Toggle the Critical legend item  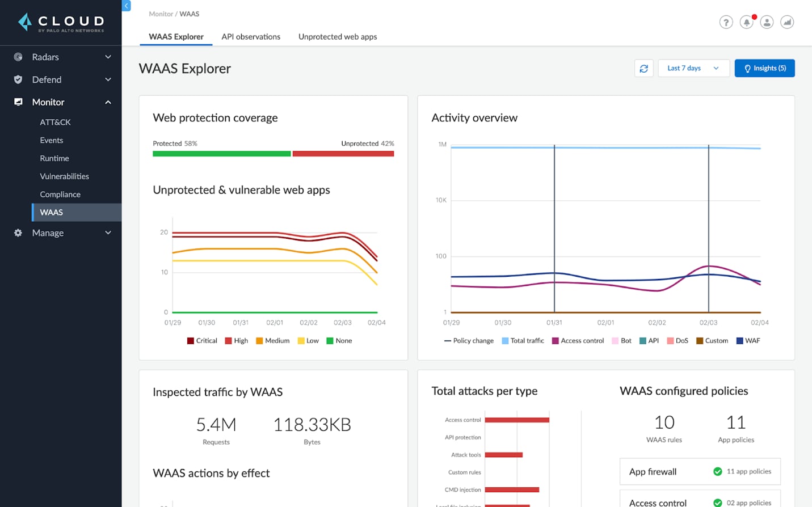[201, 340]
